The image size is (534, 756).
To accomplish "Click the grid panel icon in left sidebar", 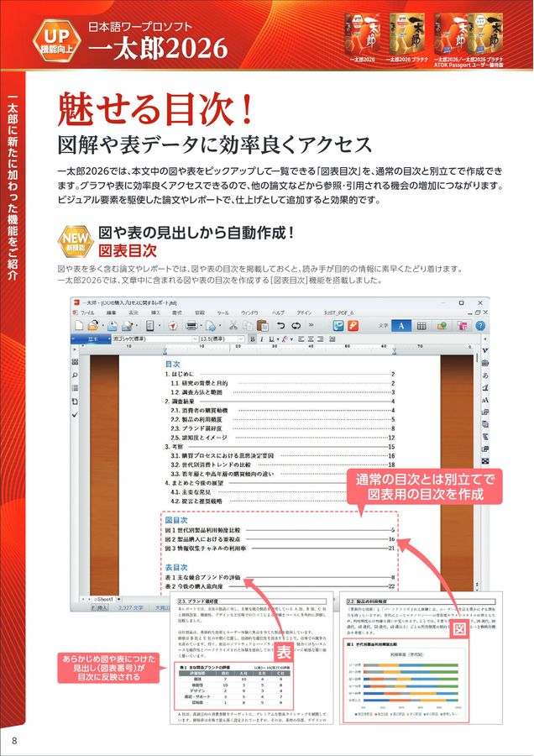I will (x=75, y=361).
